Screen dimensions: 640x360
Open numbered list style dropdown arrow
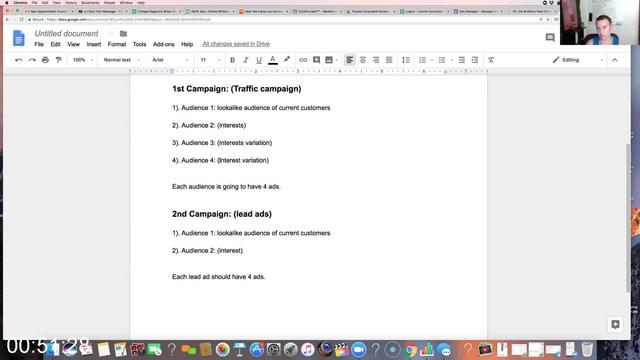(432, 60)
